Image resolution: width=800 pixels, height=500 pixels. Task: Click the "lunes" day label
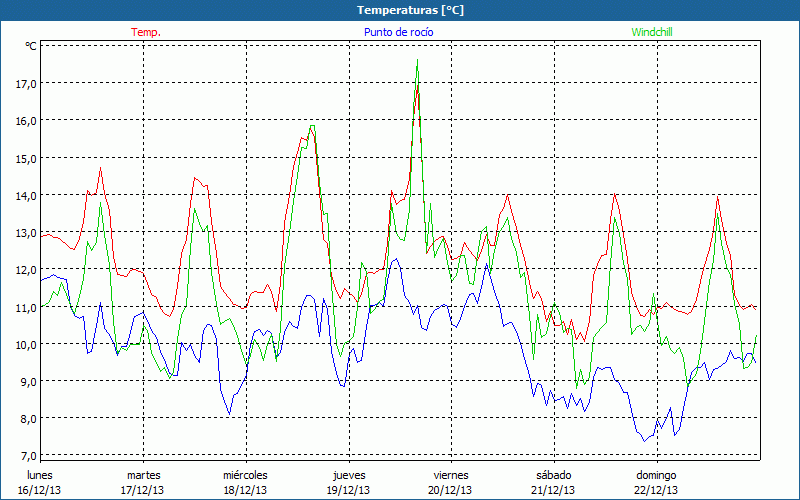(40, 475)
